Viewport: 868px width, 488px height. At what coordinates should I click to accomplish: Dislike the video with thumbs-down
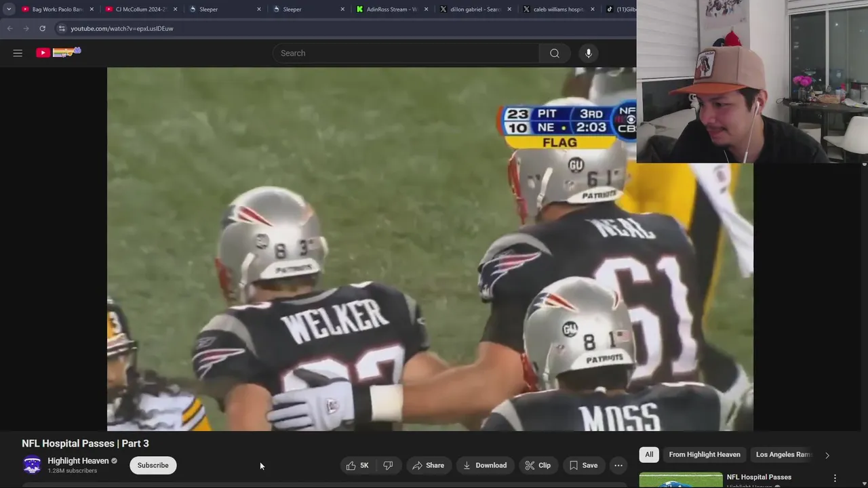coord(388,465)
